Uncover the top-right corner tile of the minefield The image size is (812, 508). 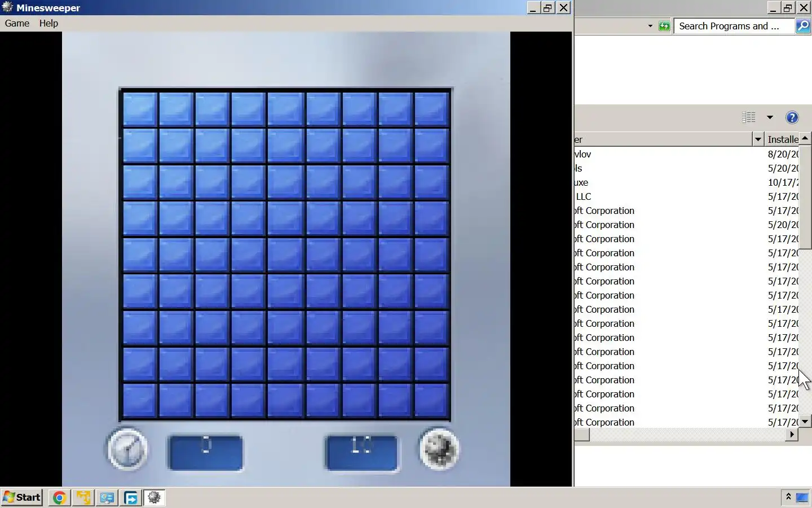[x=431, y=109]
